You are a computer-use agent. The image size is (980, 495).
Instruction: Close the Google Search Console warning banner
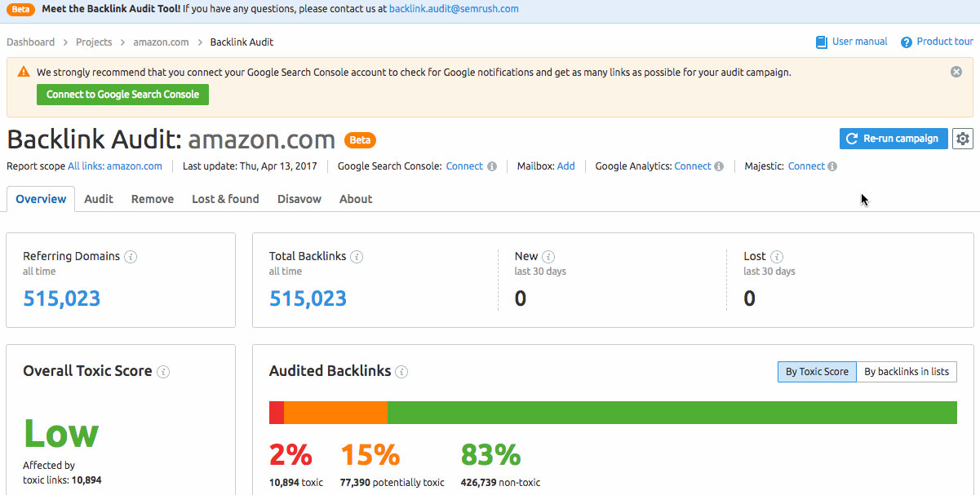click(x=956, y=72)
